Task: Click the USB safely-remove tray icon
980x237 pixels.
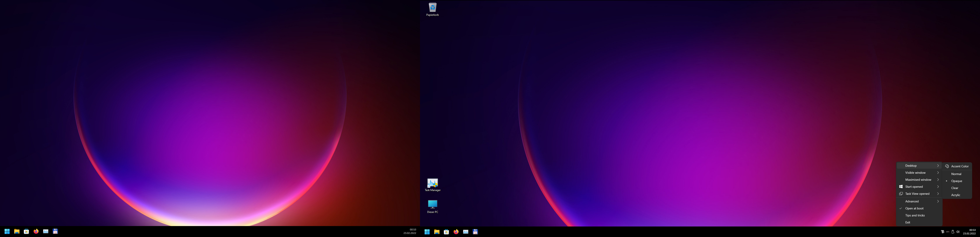Action: coord(953,232)
